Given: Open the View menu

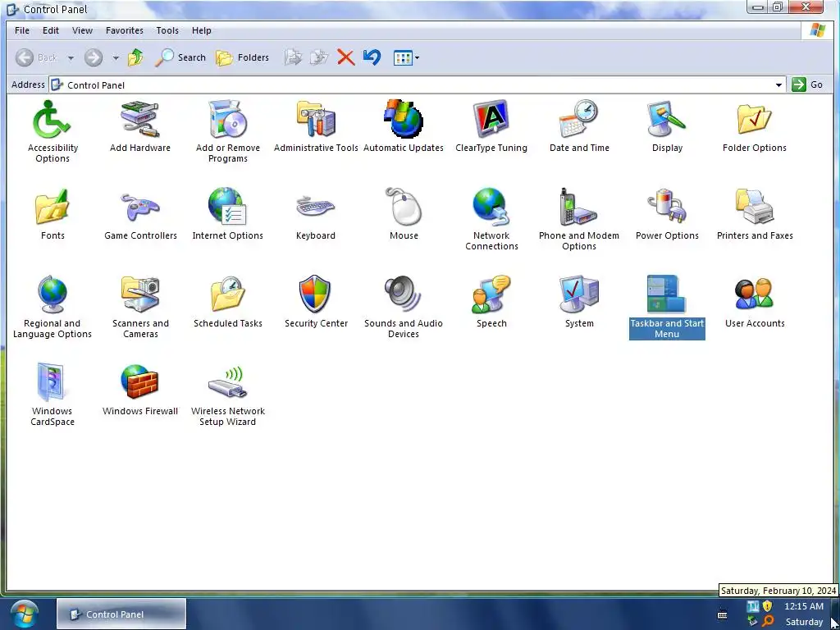Looking at the screenshot, I should point(83,30).
